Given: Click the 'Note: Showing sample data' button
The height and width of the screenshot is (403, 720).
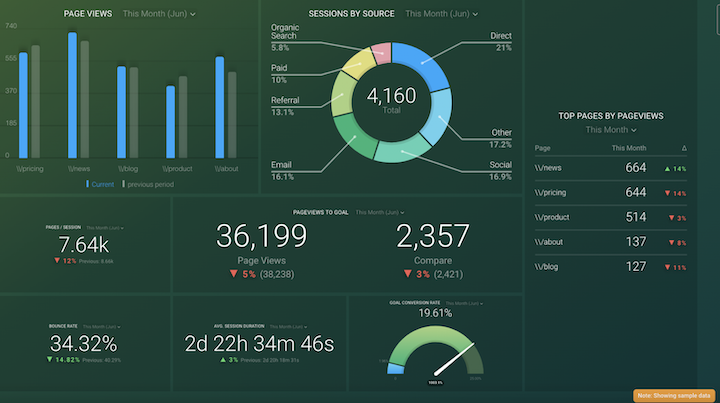Looking at the screenshot, I should pos(674,395).
